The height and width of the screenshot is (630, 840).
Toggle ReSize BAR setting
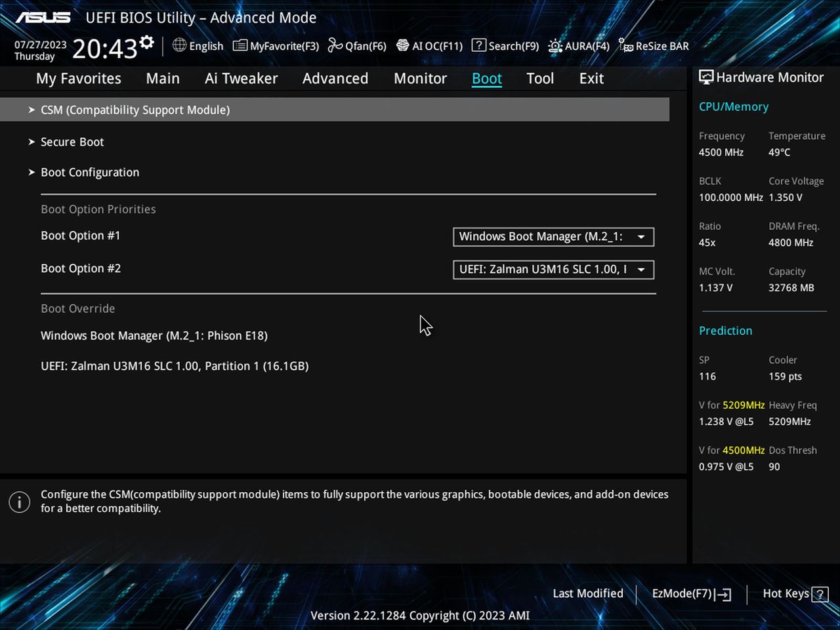click(x=654, y=45)
